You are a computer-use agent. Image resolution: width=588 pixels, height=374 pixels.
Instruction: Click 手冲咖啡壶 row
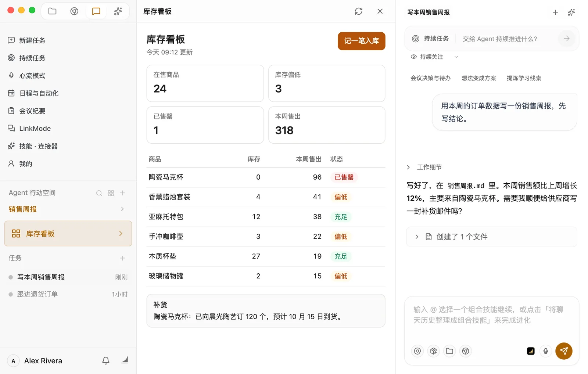pyautogui.click(x=266, y=237)
